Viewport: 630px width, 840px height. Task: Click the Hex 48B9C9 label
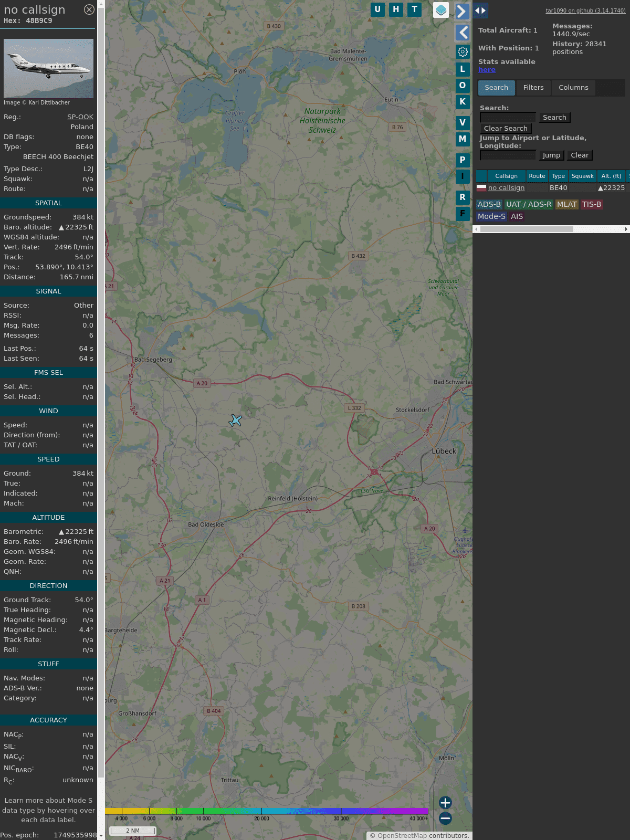pyautogui.click(x=28, y=21)
